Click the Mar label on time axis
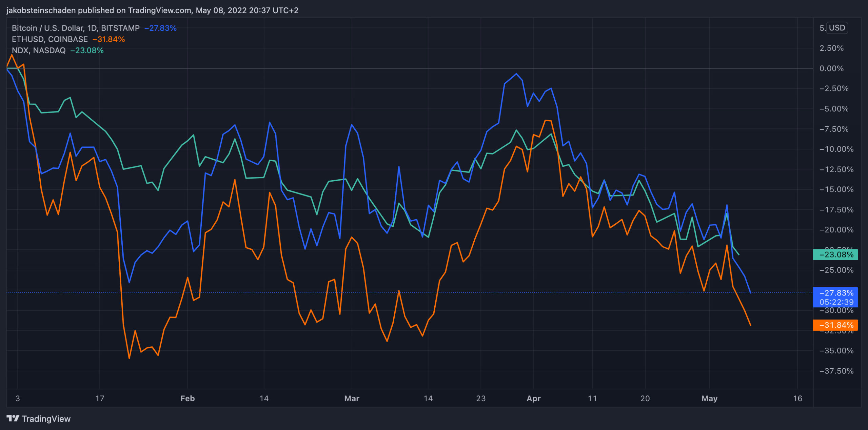This screenshot has height=430, width=868. coord(352,398)
